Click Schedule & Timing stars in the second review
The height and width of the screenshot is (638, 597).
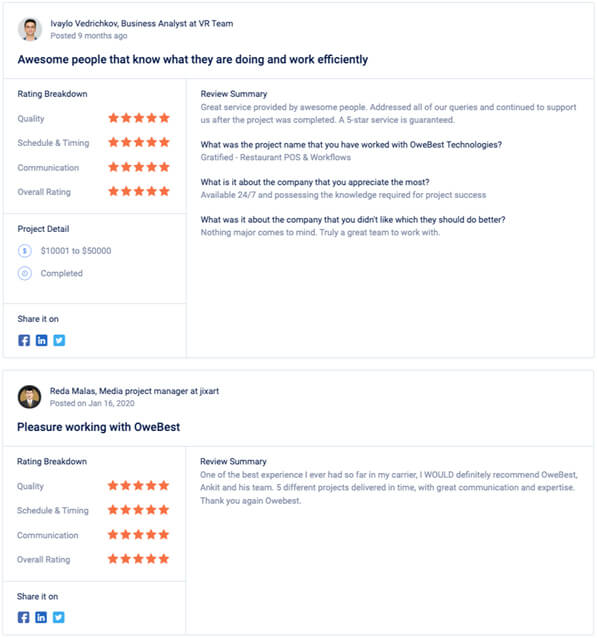coord(138,510)
